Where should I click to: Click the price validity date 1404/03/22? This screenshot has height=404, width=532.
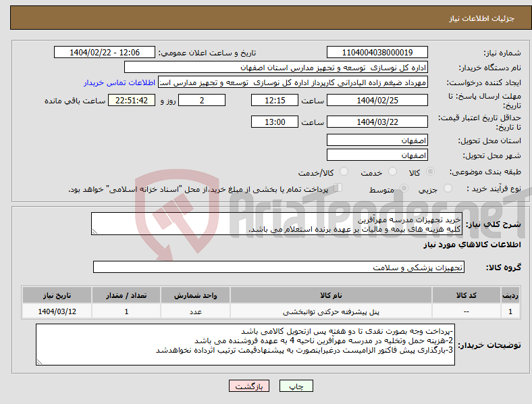click(x=377, y=122)
